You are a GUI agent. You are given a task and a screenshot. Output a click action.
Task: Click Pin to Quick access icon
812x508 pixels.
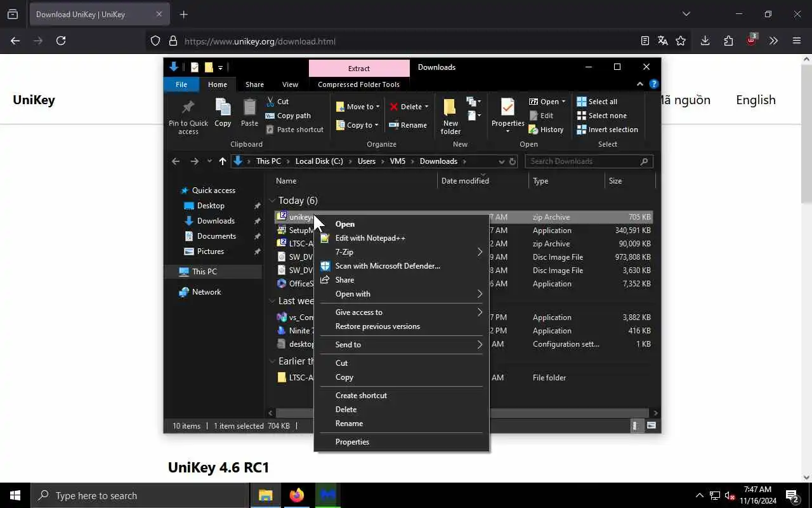click(x=188, y=107)
